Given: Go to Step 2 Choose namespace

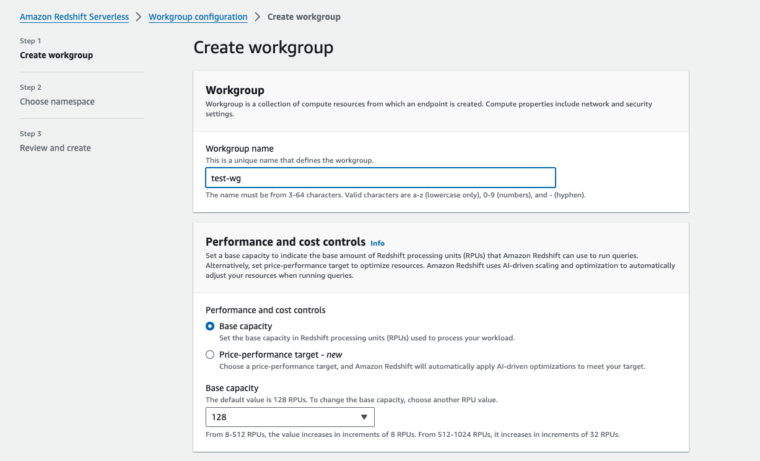Looking at the screenshot, I should pos(57,101).
